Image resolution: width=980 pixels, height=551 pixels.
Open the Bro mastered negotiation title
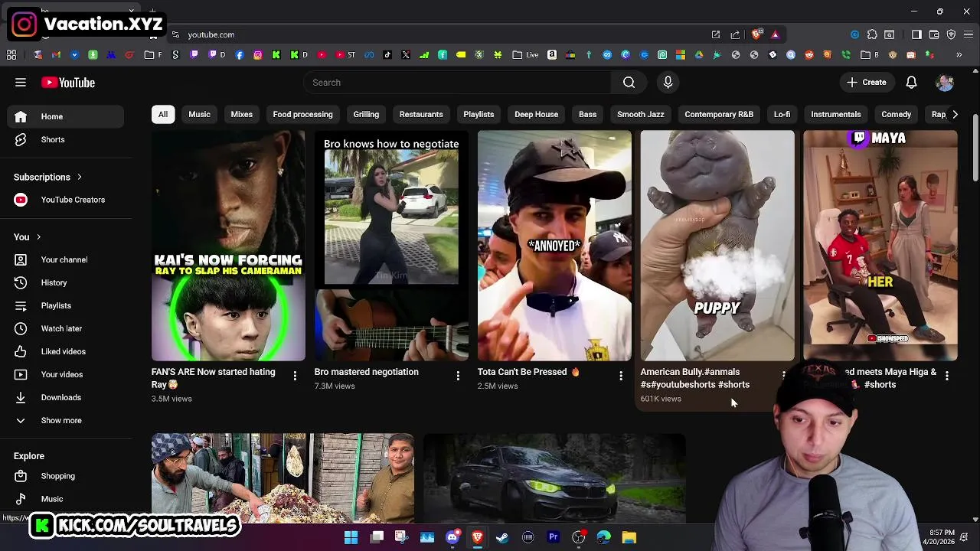coord(366,372)
